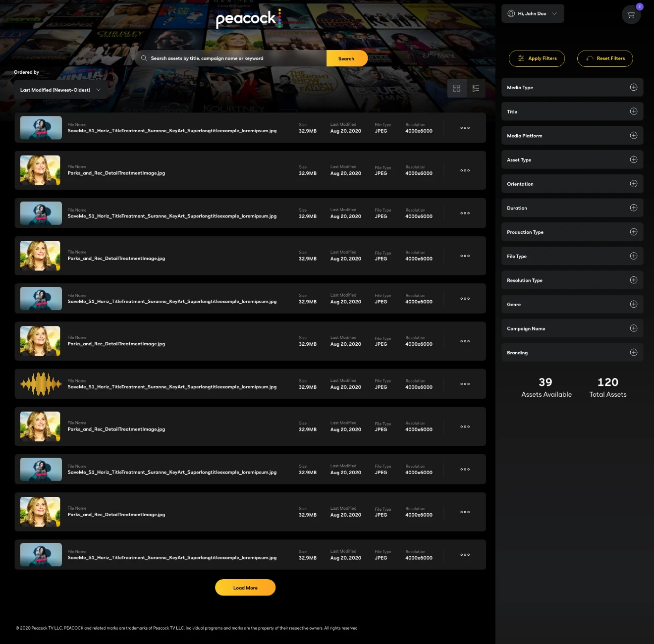Click the Ordered by label
The height and width of the screenshot is (644, 654).
click(x=26, y=72)
